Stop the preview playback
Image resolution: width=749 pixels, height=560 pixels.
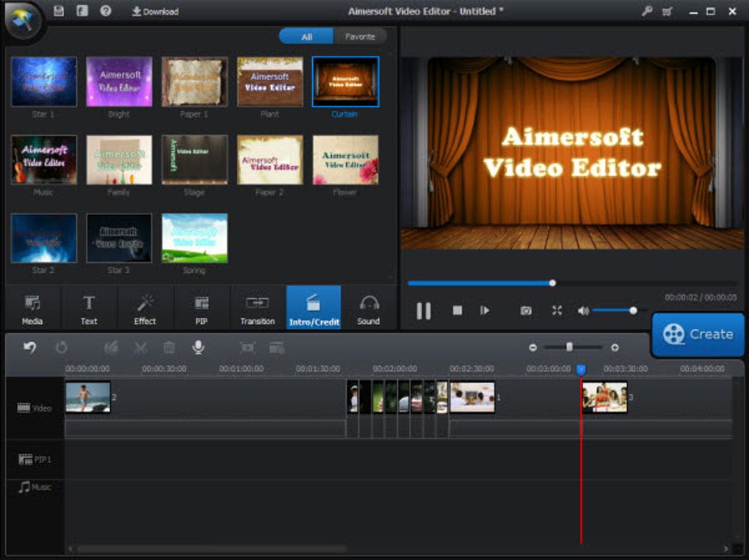click(x=457, y=310)
